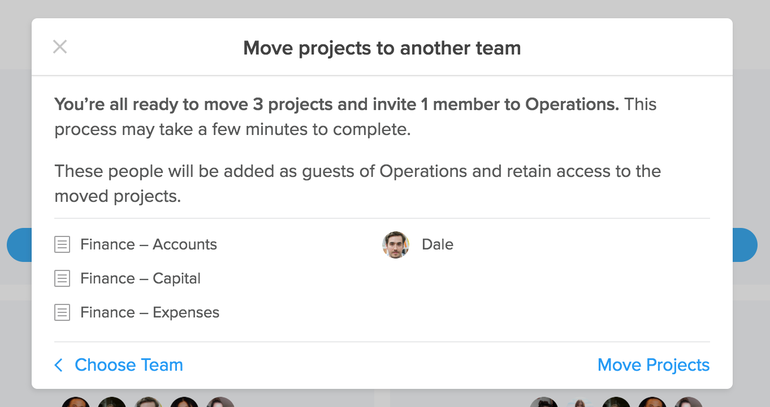
Task: Click rightmost avatar in bottom-left member row
Action: (x=220, y=402)
